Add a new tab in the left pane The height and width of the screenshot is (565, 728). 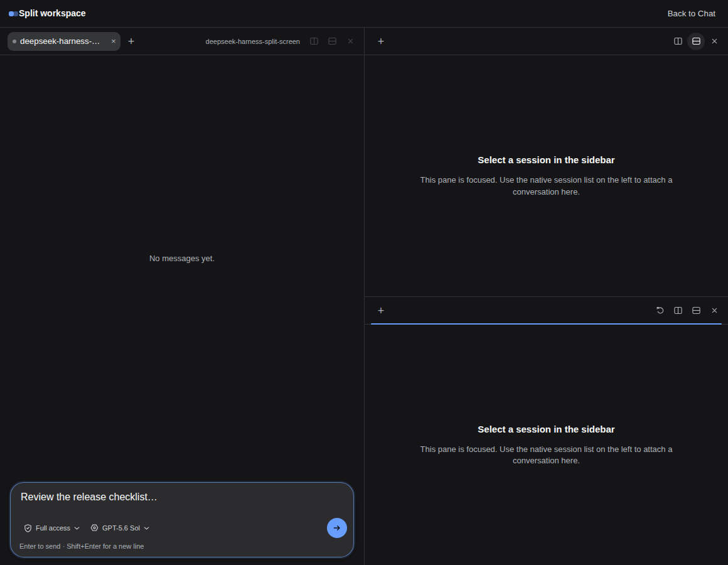coord(131,41)
